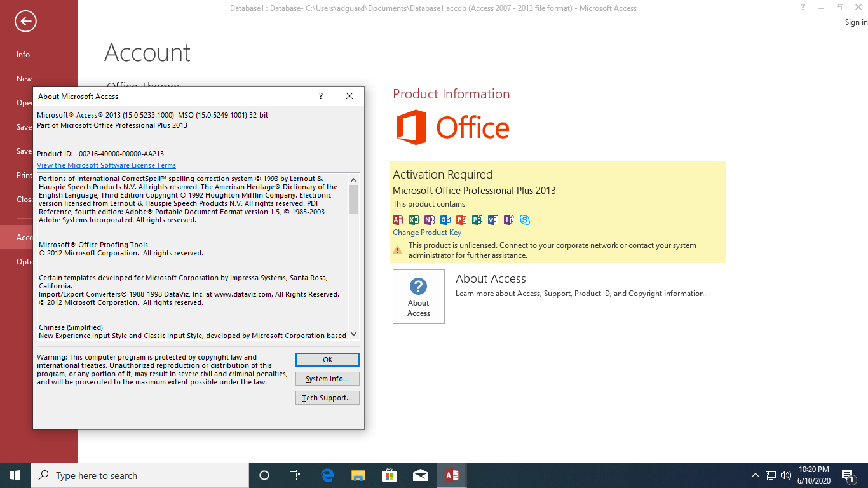868x488 pixels.
Task: Click the 'Microsoft Office Professional Plus 2013' product name
Action: click(474, 191)
